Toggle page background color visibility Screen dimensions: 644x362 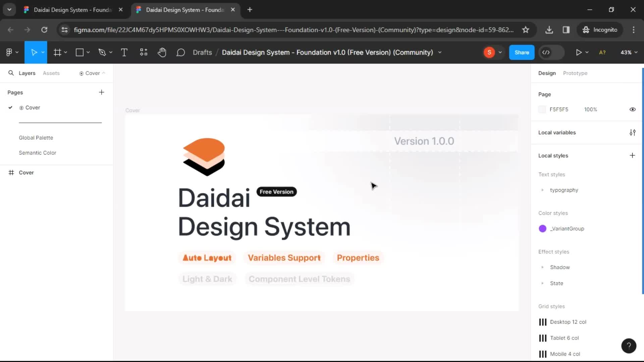pyautogui.click(x=632, y=110)
